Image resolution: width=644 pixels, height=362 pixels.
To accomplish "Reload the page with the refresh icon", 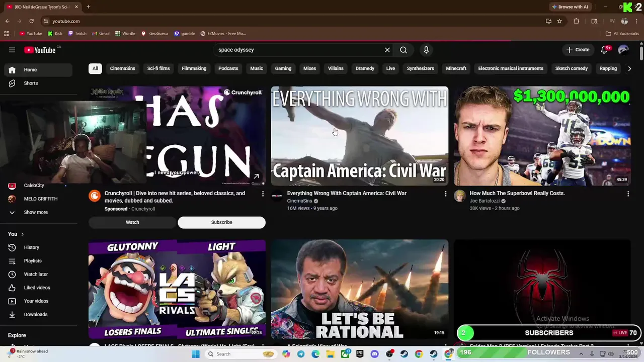I will pos(31,21).
